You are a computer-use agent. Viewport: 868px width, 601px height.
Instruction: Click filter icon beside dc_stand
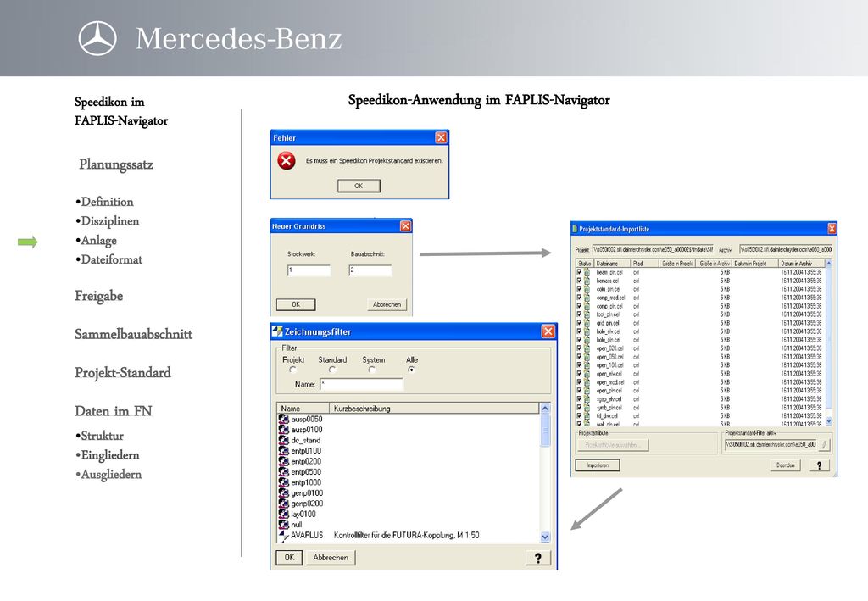(x=283, y=440)
